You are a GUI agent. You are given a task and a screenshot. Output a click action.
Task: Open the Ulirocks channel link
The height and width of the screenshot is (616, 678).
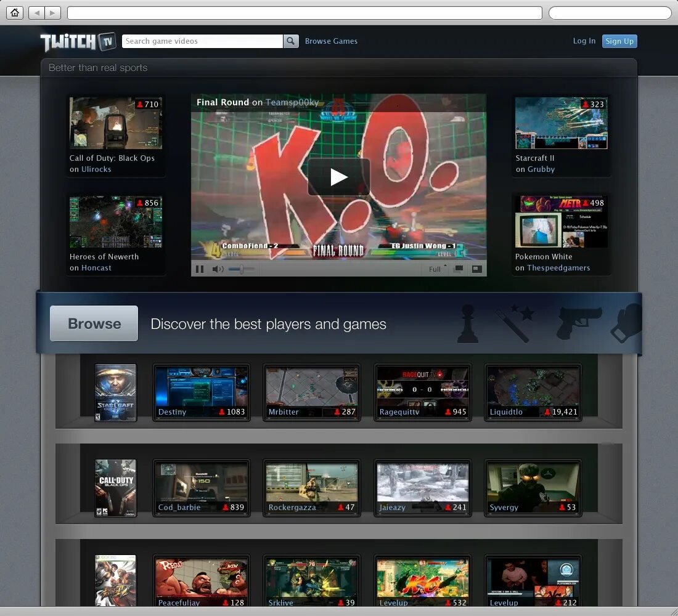click(96, 169)
